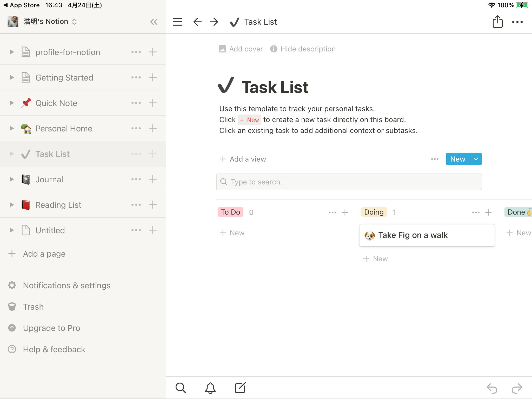
Task: Open Trash from the sidebar
Action: 26,307
